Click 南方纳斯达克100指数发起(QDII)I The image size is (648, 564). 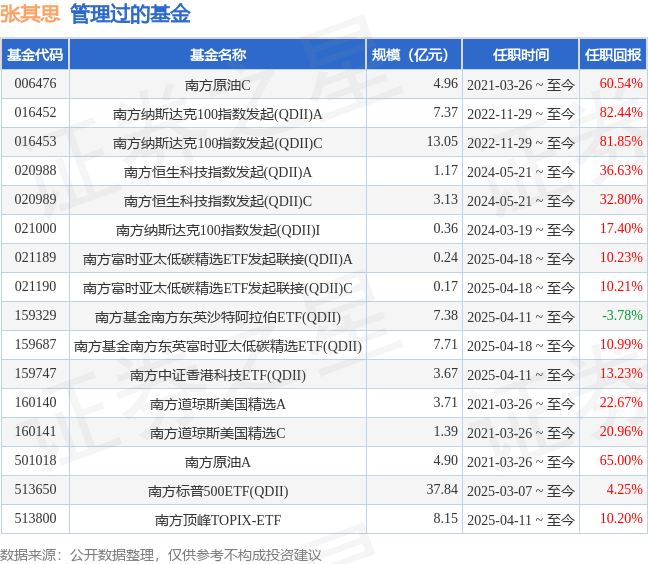[x=218, y=231]
